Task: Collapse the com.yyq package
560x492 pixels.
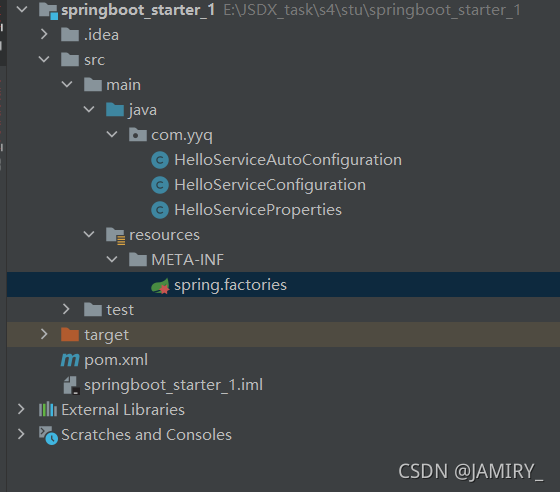Action: click(112, 134)
